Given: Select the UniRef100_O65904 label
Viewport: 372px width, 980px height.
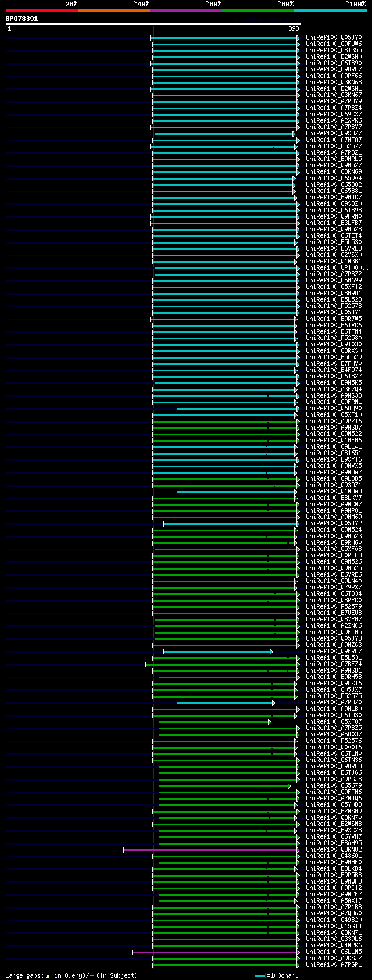Looking at the screenshot, I should pyautogui.click(x=334, y=178).
